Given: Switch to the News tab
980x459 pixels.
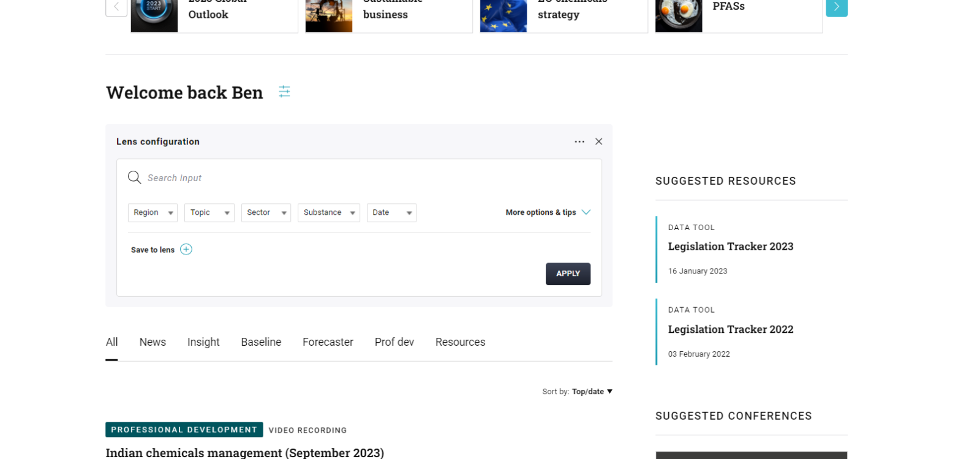Looking at the screenshot, I should 153,342.
